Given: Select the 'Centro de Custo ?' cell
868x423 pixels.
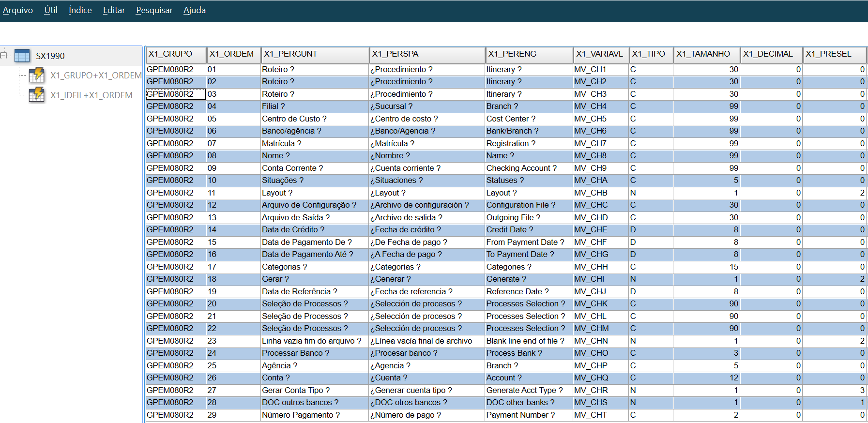Looking at the screenshot, I should [x=315, y=119].
